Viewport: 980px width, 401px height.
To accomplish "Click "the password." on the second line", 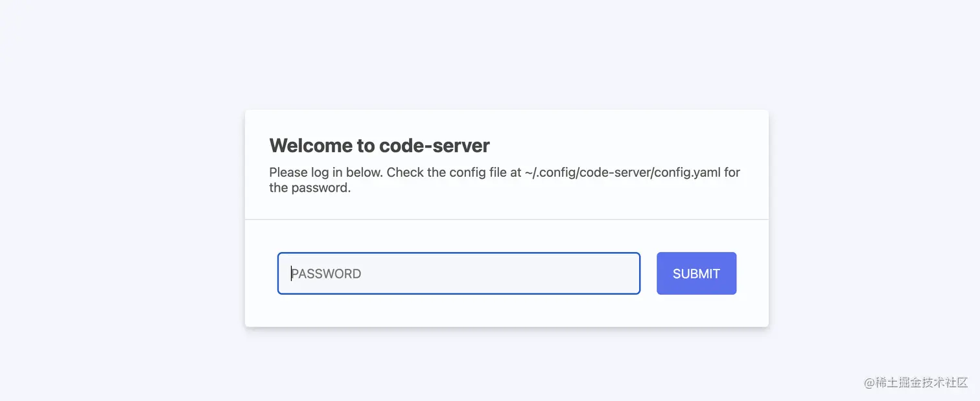I will [310, 189].
